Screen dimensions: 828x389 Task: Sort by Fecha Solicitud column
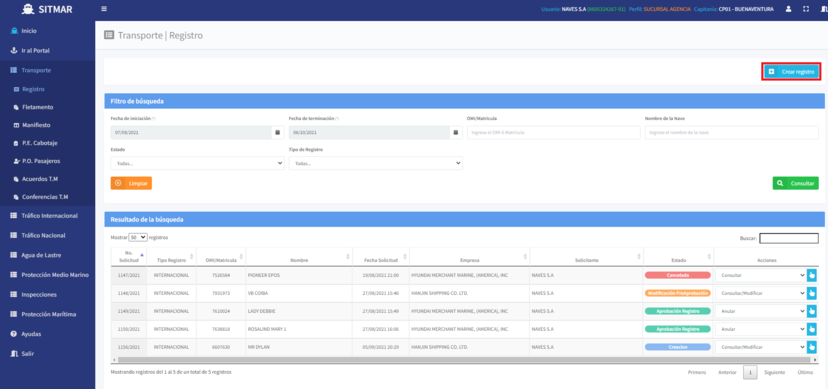pos(381,257)
